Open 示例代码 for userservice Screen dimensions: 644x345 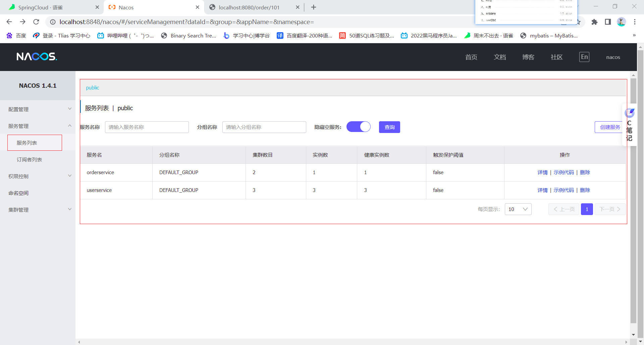564,190
